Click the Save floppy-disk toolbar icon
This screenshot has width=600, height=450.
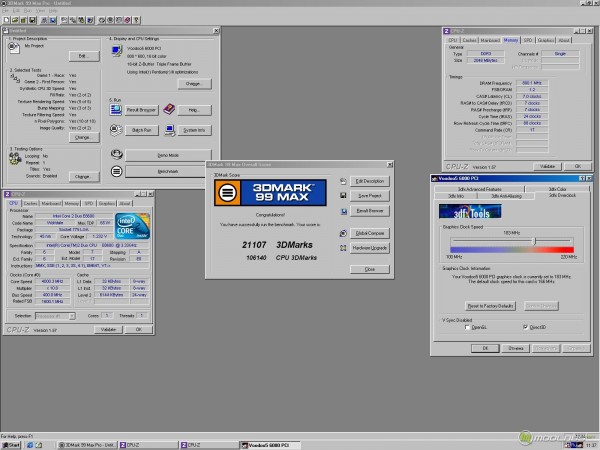(x=33, y=20)
